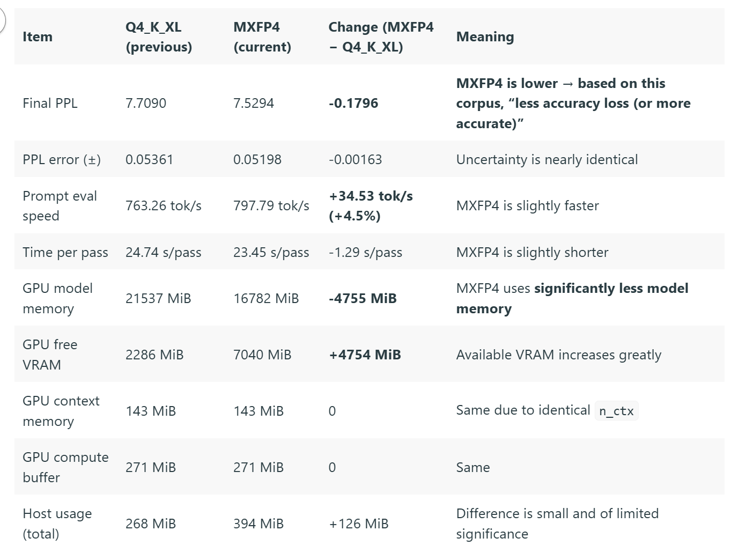Click the "Meaning" column header

click(x=485, y=37)
